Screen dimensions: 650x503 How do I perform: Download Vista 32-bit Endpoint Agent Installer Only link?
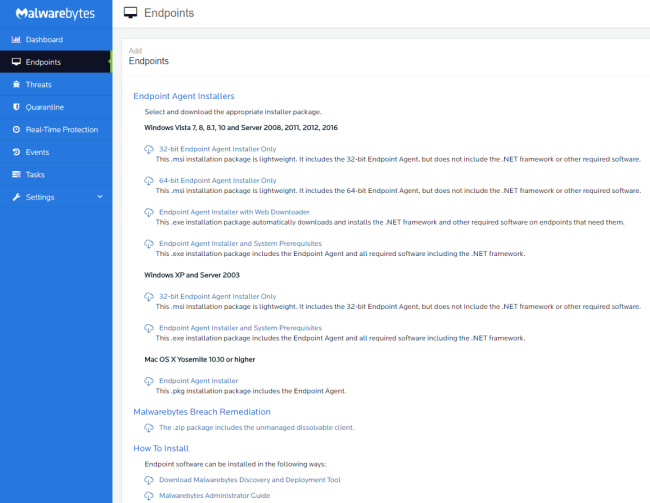tap(218, 149)
